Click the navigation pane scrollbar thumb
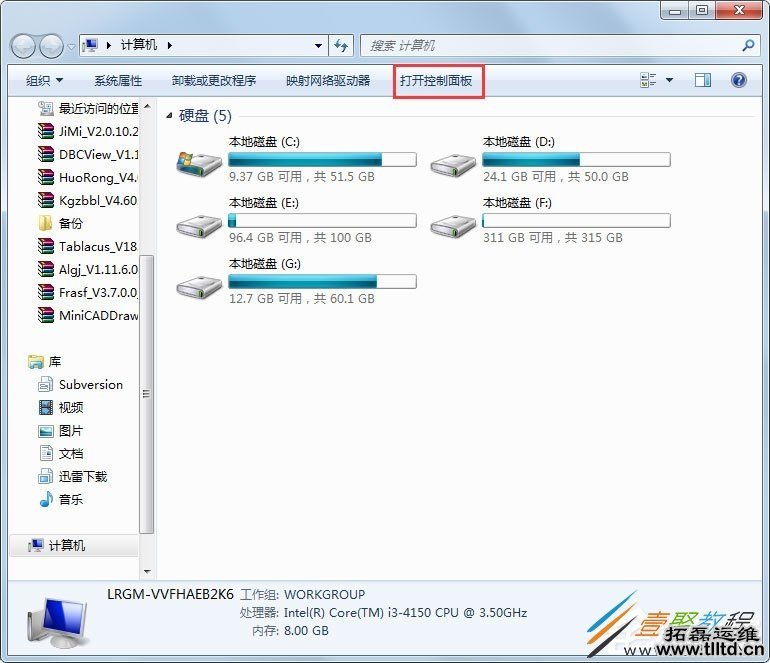This screenshot has height=663, width=770. pyautogui.click(x=146, y=394)
